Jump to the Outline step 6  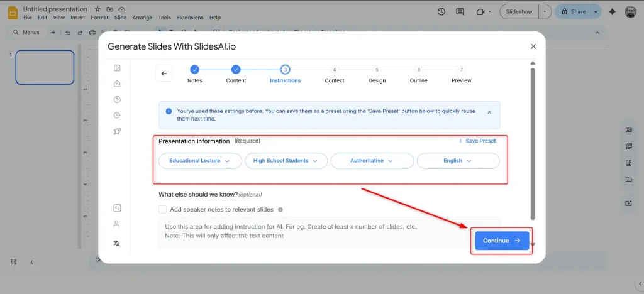(418, 73)
